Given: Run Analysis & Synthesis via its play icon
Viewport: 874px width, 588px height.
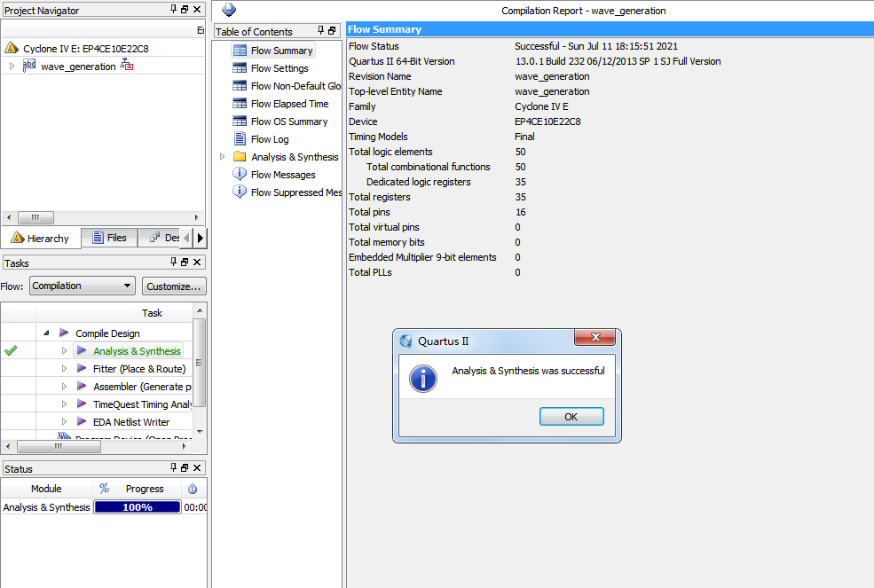Looking at the screenshot, I should [82, 350].
